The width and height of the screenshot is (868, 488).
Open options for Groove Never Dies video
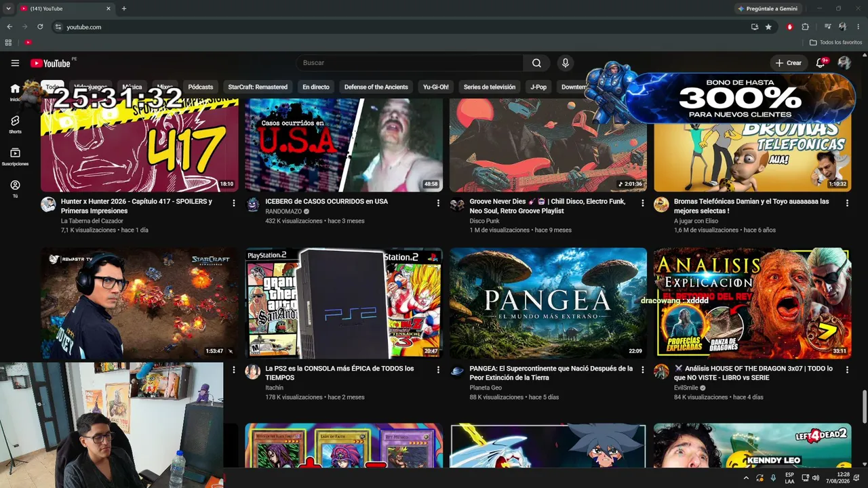pos(643,203)
